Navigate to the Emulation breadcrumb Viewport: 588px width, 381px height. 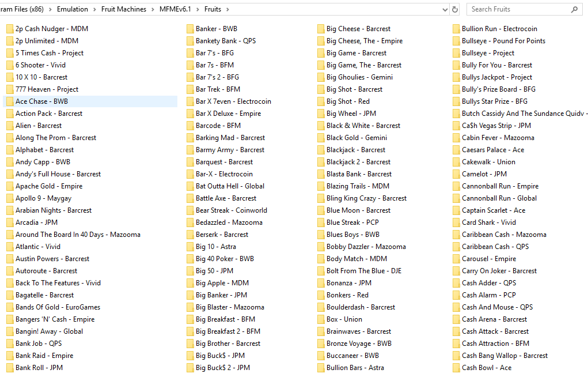click(73, 9)
